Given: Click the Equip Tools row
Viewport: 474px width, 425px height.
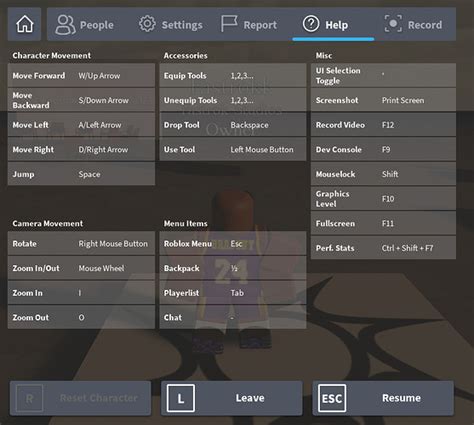Looking at the screenshot, I should pos(233,76).
